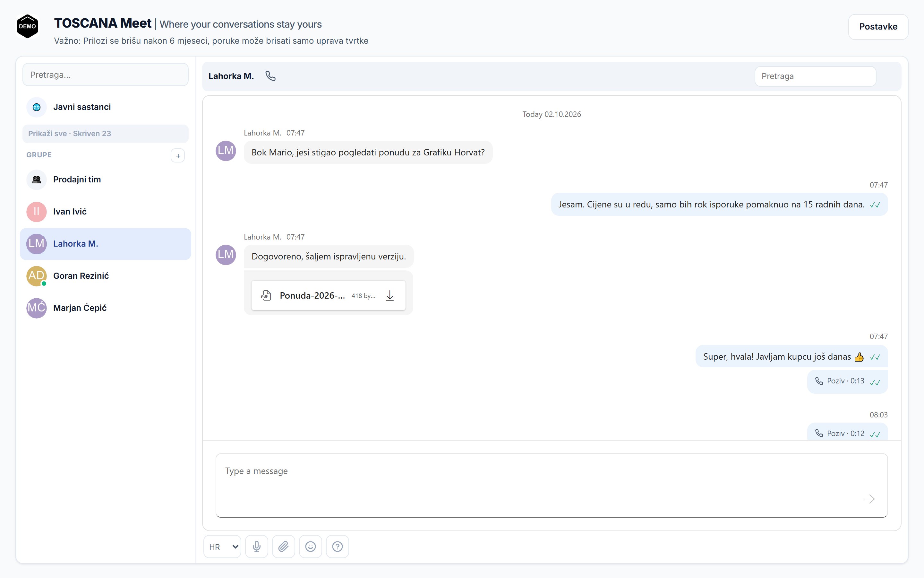The width and height of the screenshot is (924, 578).
Task: Open the Javni sastanci entry
Action: point(105,107)
